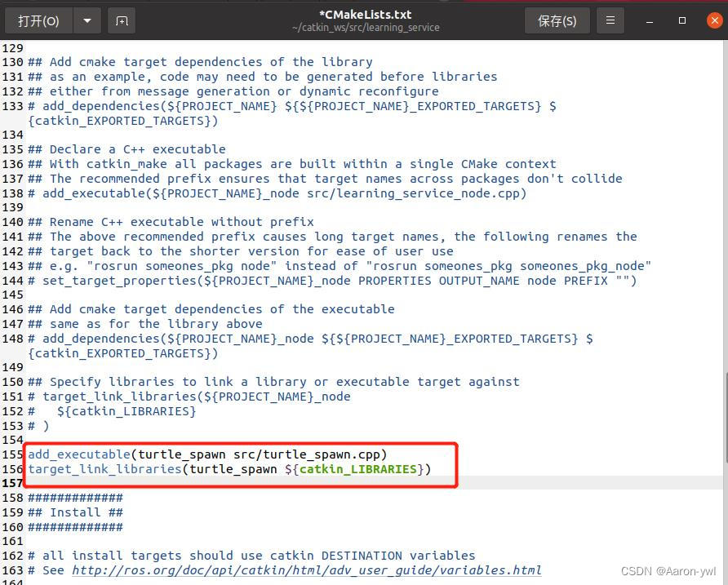Click '## either from message generation' line 132
Screen dimensions: 728x585
click(x=233, y=91)
